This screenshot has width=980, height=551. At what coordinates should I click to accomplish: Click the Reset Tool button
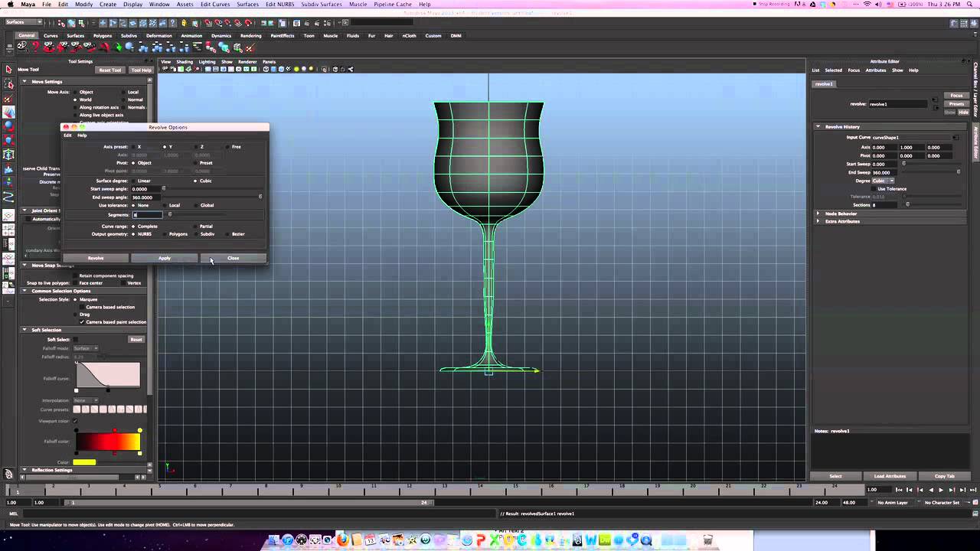[110, 70]
